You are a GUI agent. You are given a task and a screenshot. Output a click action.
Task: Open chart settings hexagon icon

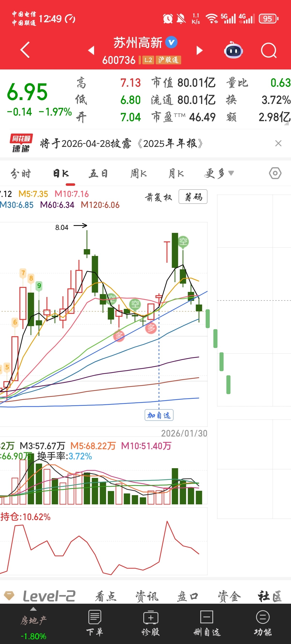[x=275, y=173]
